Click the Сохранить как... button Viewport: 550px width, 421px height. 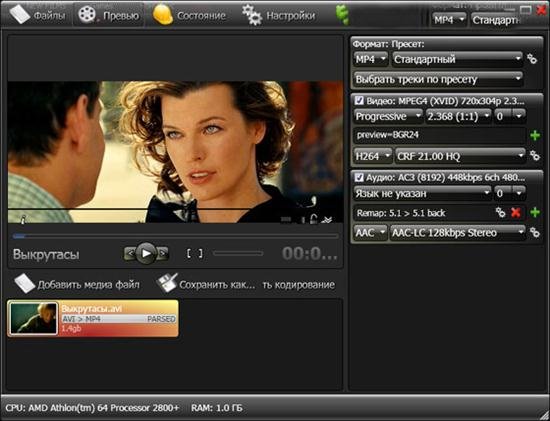206,284
